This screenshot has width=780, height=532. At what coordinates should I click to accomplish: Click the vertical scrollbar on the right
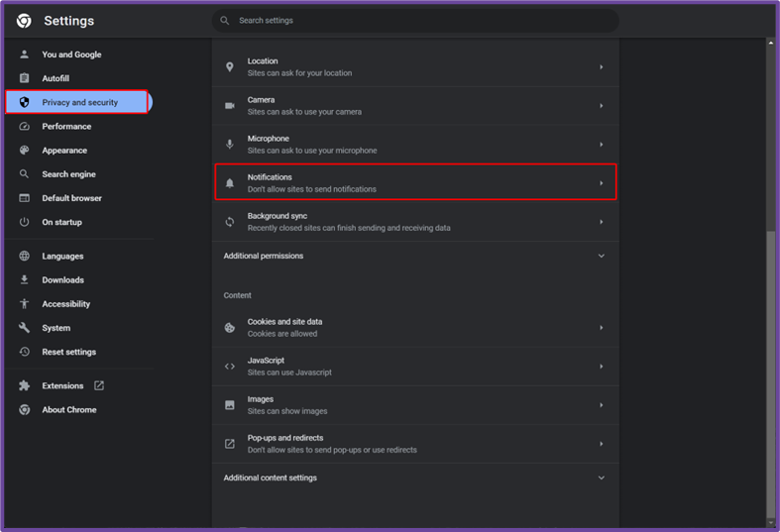click(x=770, y=282)
